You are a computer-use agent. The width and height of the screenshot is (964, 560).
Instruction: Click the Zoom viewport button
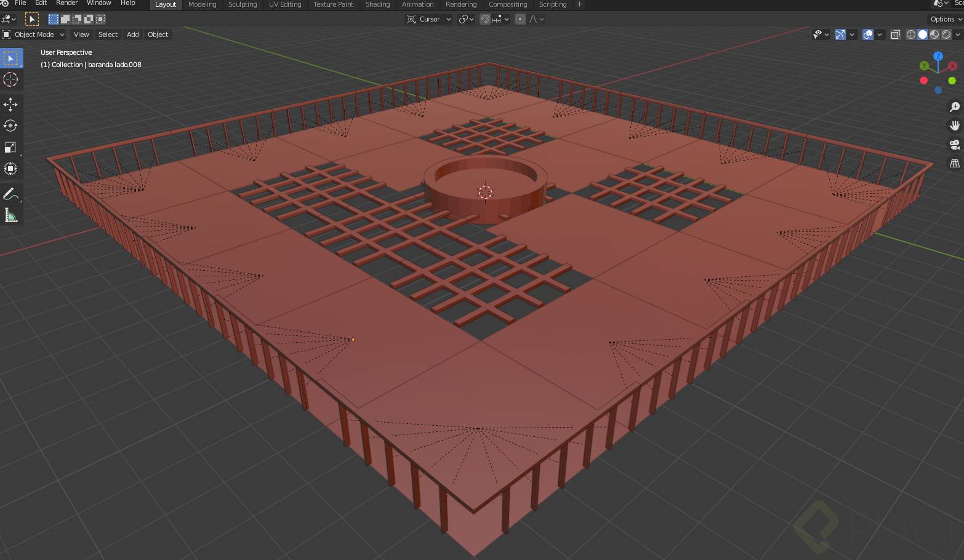[955, 107]
